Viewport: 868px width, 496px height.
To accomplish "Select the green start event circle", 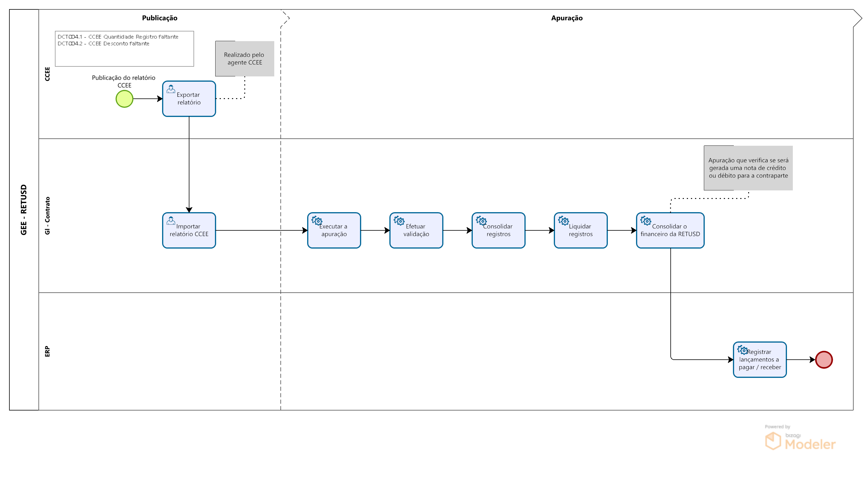I will (124, 99).
